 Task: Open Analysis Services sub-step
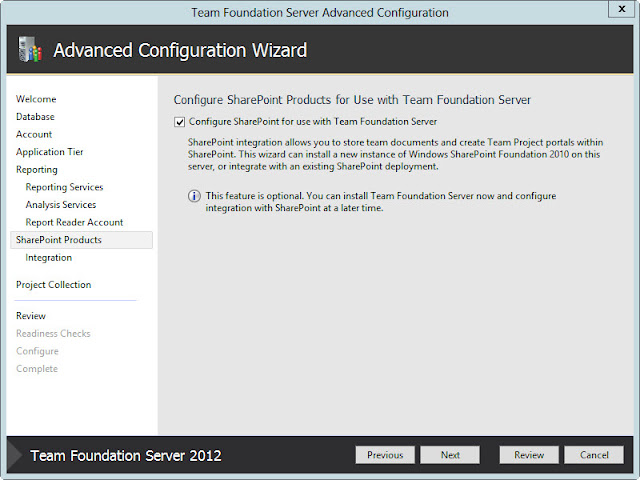[61, 204]
